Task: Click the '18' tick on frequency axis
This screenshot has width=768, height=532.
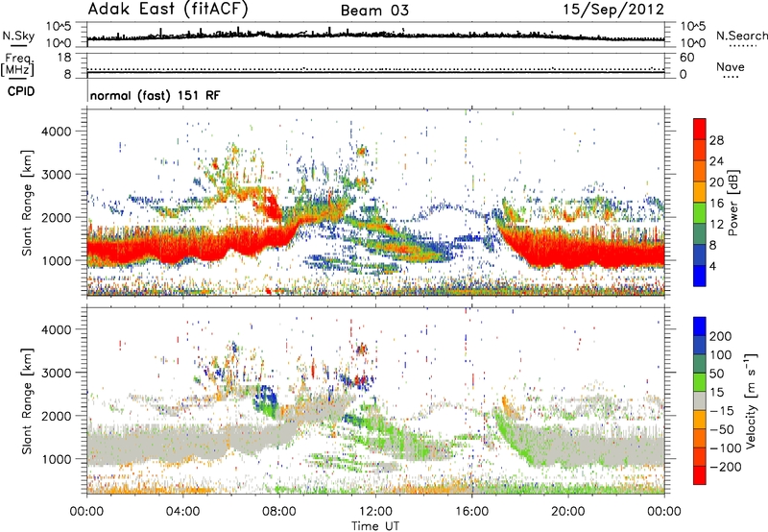Action: point(64,58)
